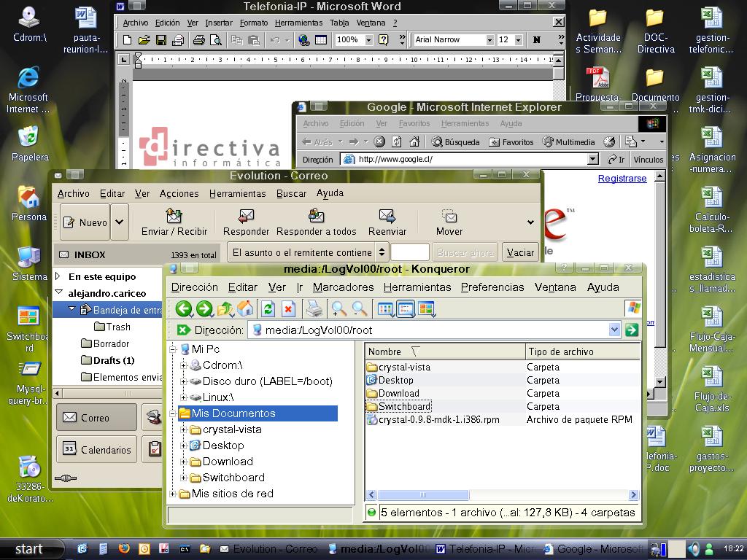Click Konqueror Back arrow icon

[184, 308]
